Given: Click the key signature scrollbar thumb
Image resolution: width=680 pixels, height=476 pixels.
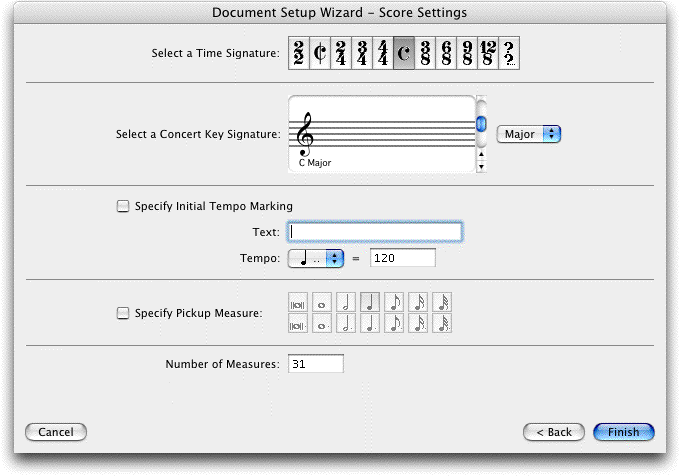Looking at the screenshot, I should pos(481,124).
